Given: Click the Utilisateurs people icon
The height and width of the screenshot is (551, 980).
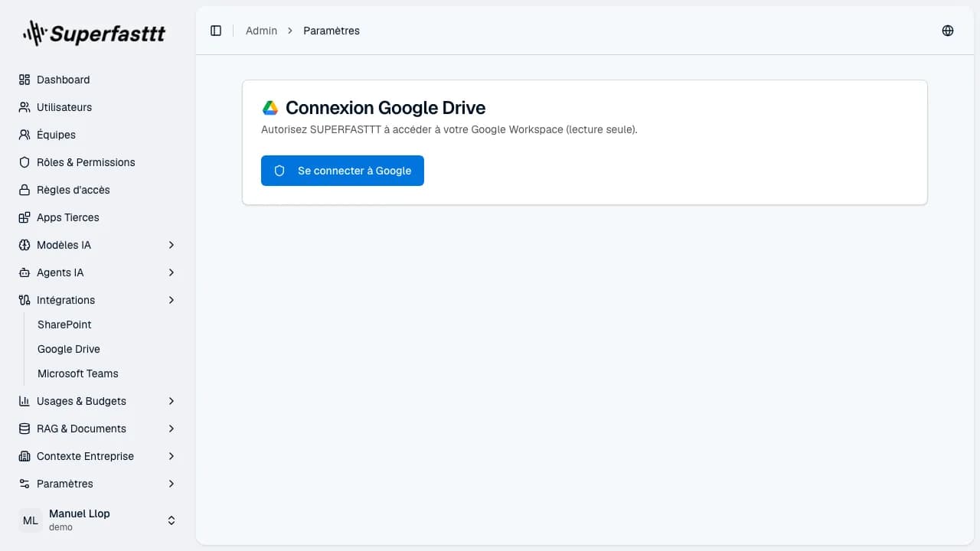Looking at the screenshot, I should 24,107.
